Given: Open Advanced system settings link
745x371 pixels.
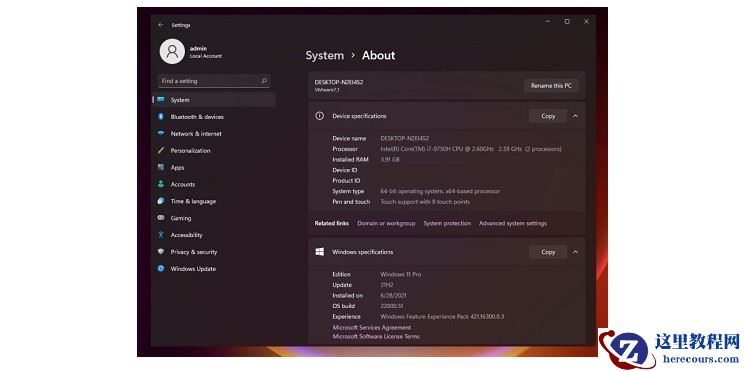Looking at the screenshot, I should point(513,223).
